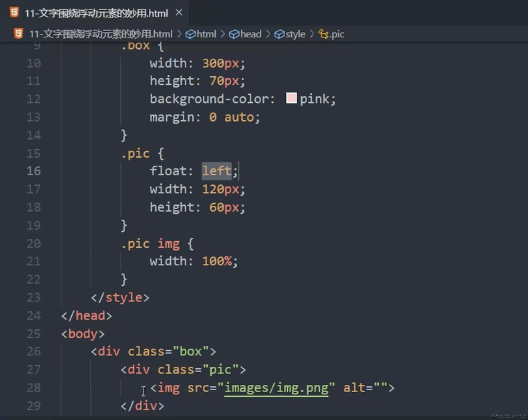The image size is (528, 420).
Task: Open the file name breadcrumb dropdown
Action: [101, 34]
